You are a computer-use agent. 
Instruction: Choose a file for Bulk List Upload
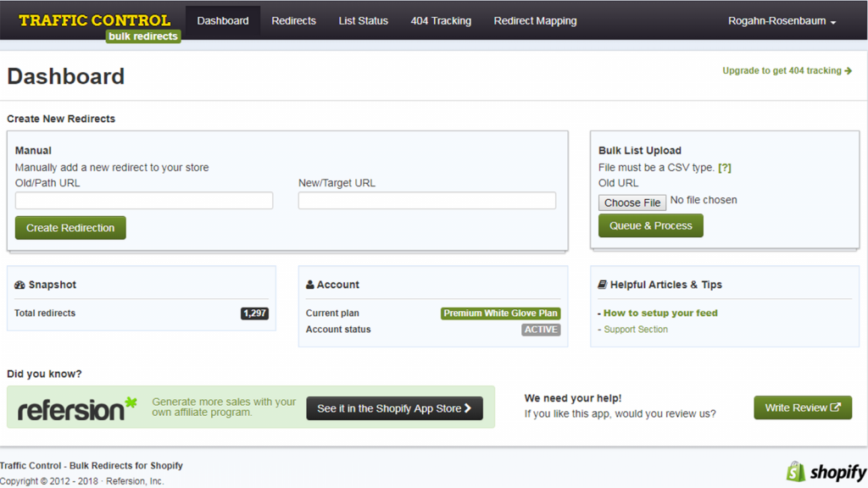pyautogui.click(x=632, y=202)
